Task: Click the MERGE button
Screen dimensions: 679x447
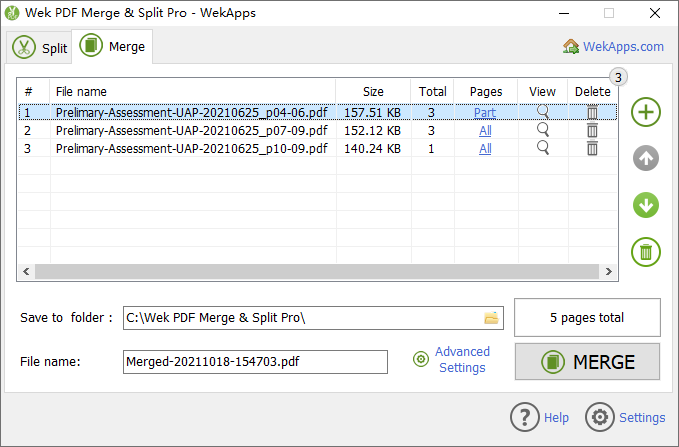Action: point(587,362)
